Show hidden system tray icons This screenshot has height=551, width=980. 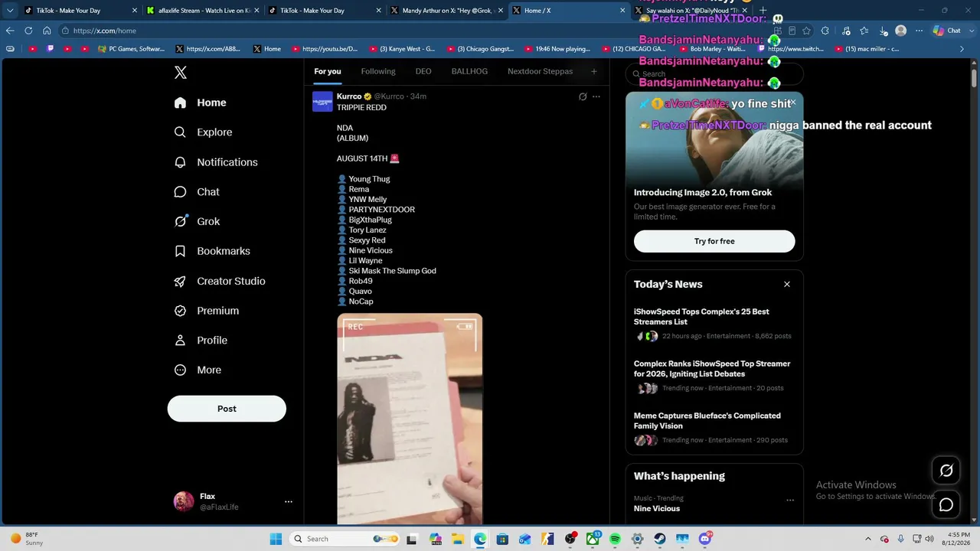[867, 539]
